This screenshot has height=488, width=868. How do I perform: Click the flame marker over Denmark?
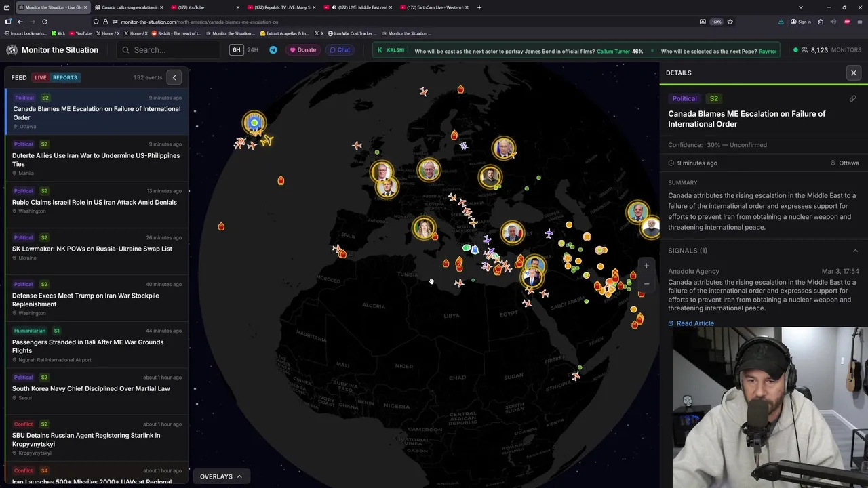pyautogui.click(x=454, y=136)
